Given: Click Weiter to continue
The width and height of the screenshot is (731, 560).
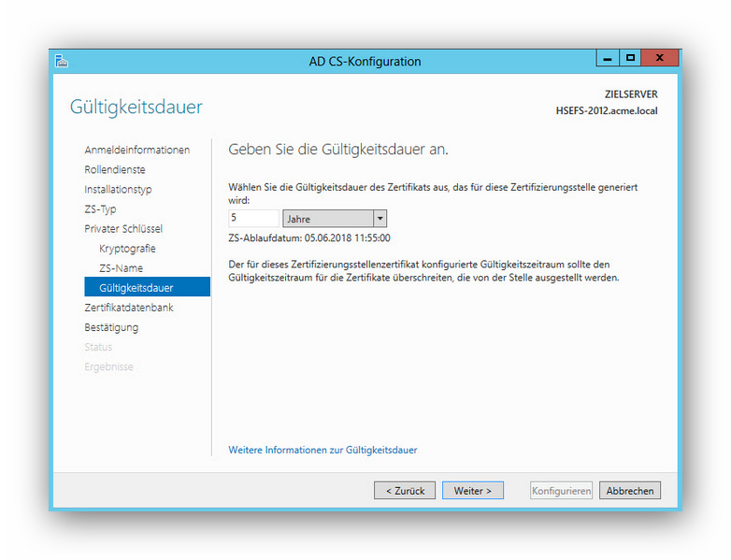Looking at the screenshot, I should point(472,491).
